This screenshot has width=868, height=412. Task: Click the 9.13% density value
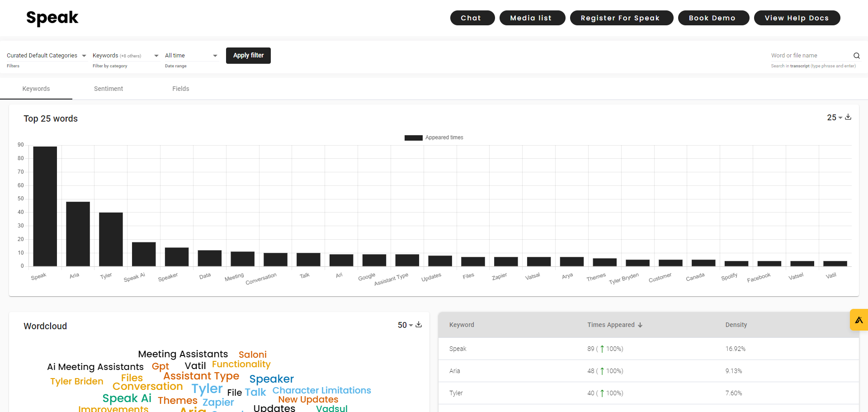pos(734,371)
